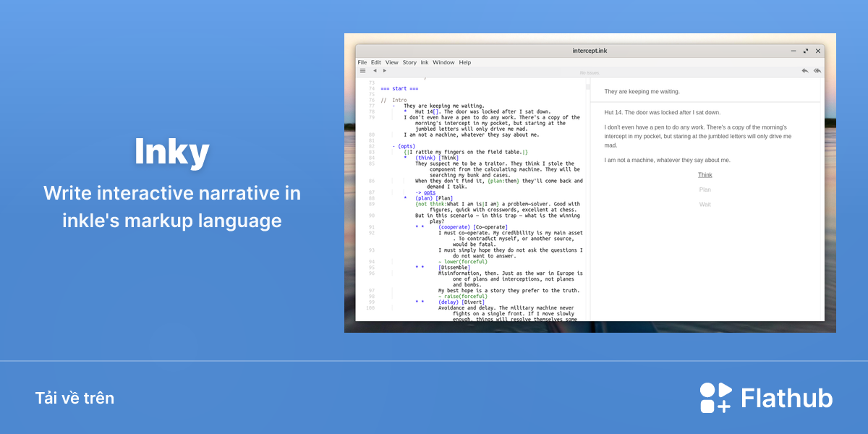Click the Flathub logo icon
Viewport: 868px width, 434px height.
716,398
